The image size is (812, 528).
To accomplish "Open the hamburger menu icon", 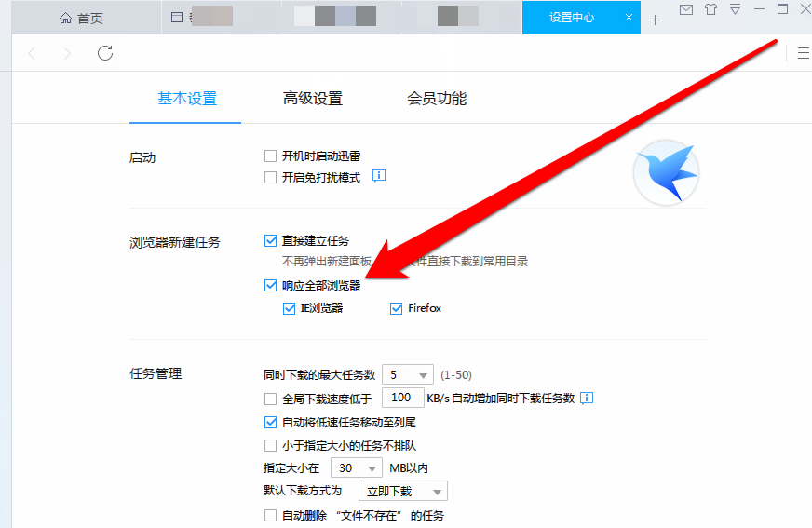I will point(804,53).
